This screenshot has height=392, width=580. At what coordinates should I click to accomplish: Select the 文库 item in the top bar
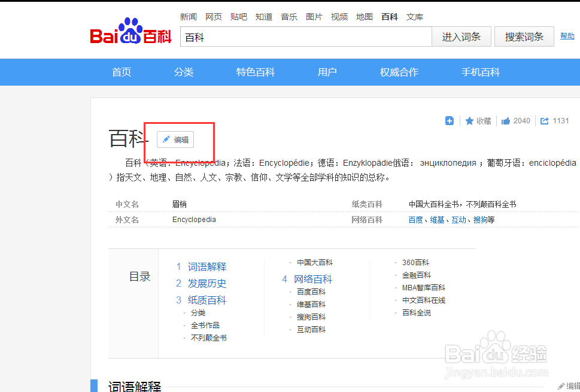(415, 16)
